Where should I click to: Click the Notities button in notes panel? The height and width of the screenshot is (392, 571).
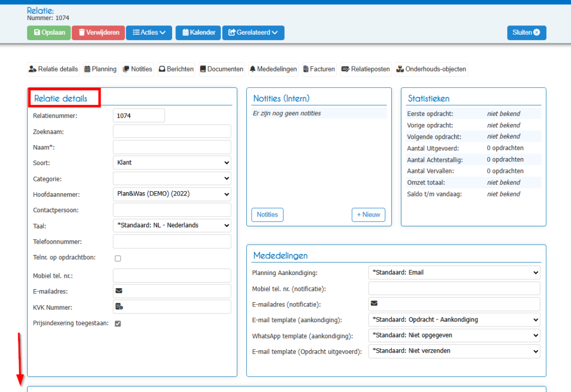(x=267, y=214)
